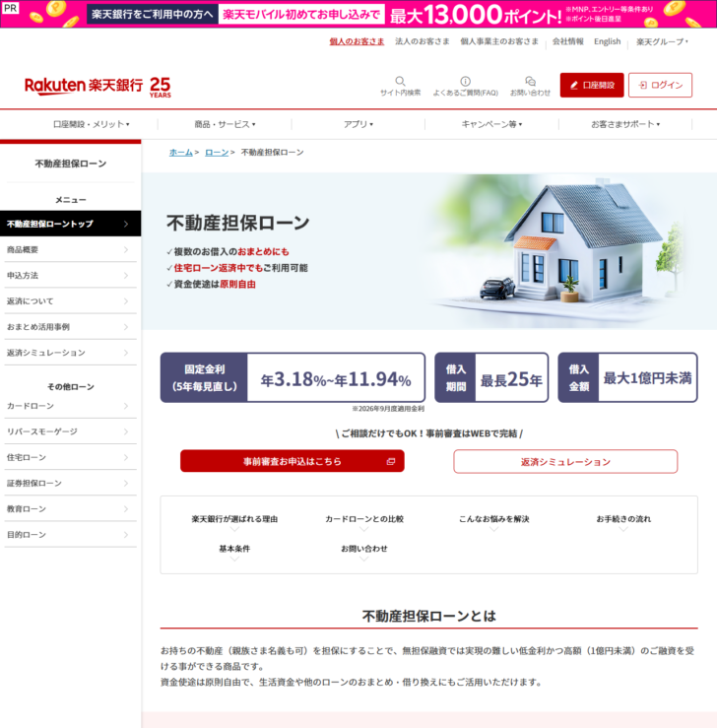Expand the 楽天グループ dropdown
This screenshot has width=717, height=728.
coord(662,41)
